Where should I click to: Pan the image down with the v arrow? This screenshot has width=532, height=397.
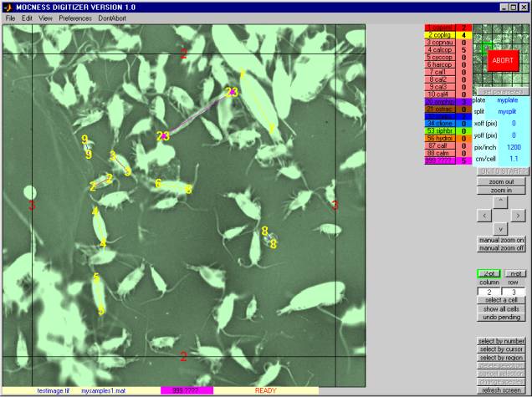coord(500,229)
